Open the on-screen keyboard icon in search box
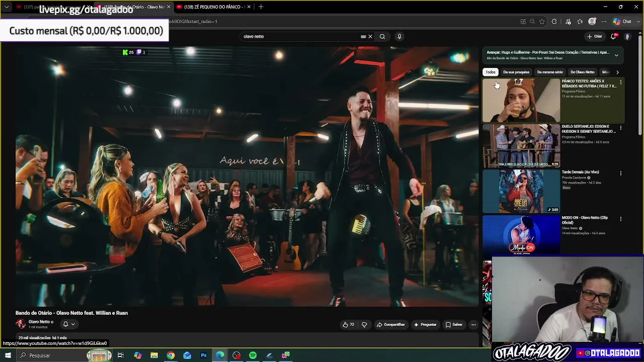644x362 pixels. click(363, 36)
